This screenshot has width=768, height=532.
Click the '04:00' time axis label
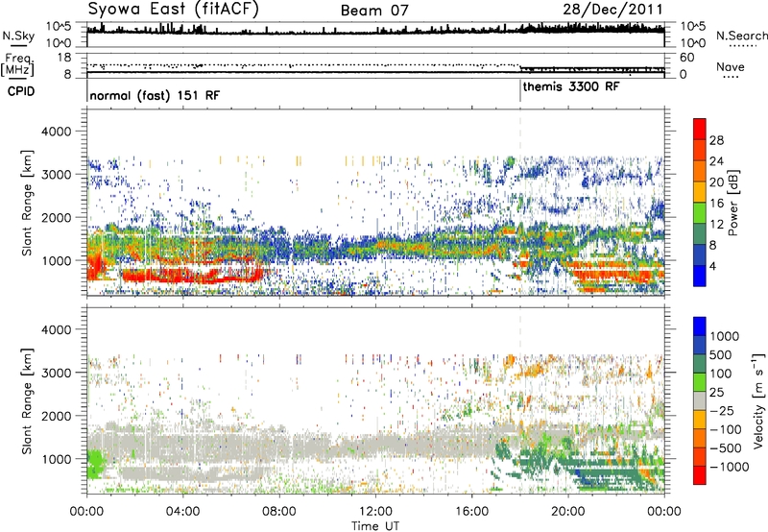point(182,512)
